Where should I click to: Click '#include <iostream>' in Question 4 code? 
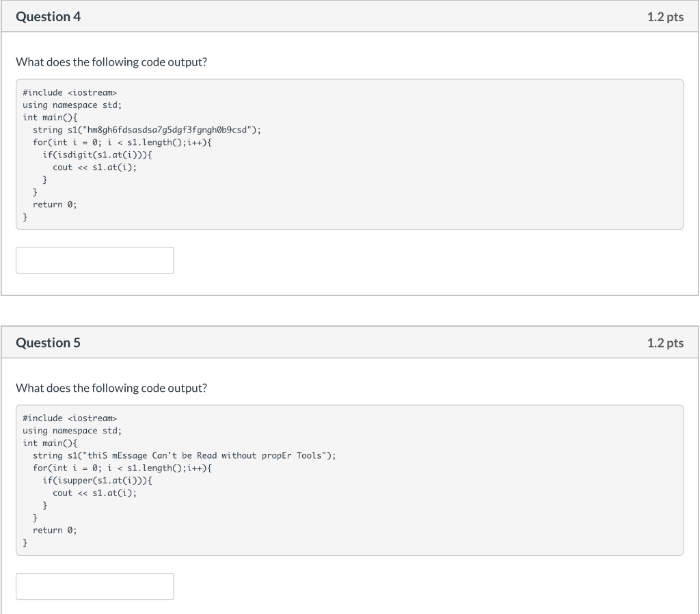[70, 92]
